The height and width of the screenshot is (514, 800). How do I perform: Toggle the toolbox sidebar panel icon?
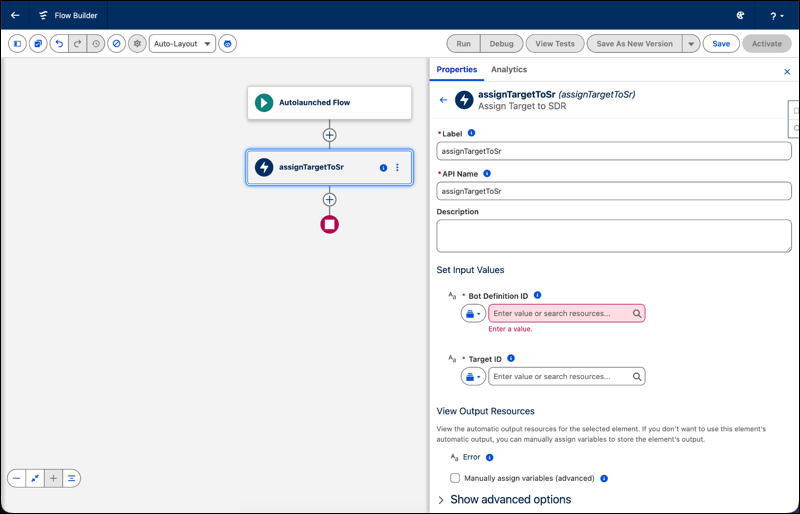coord(17,44)
